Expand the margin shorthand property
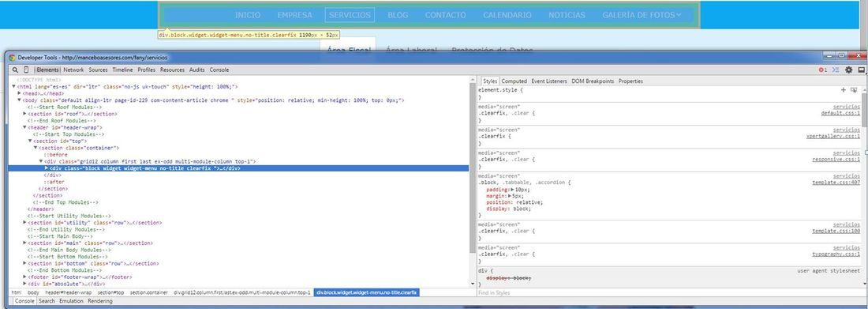Viewport: 868px width, 309px height. [510, 196]
